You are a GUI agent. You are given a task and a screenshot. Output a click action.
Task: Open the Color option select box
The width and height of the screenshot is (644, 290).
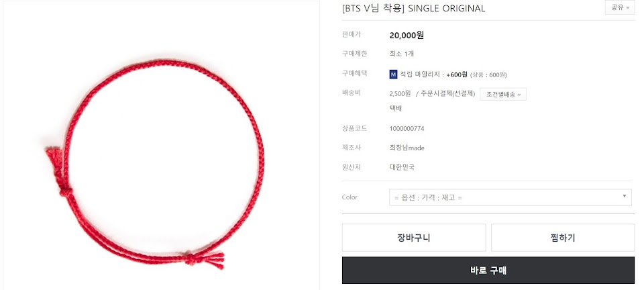(x=511, y=197)
